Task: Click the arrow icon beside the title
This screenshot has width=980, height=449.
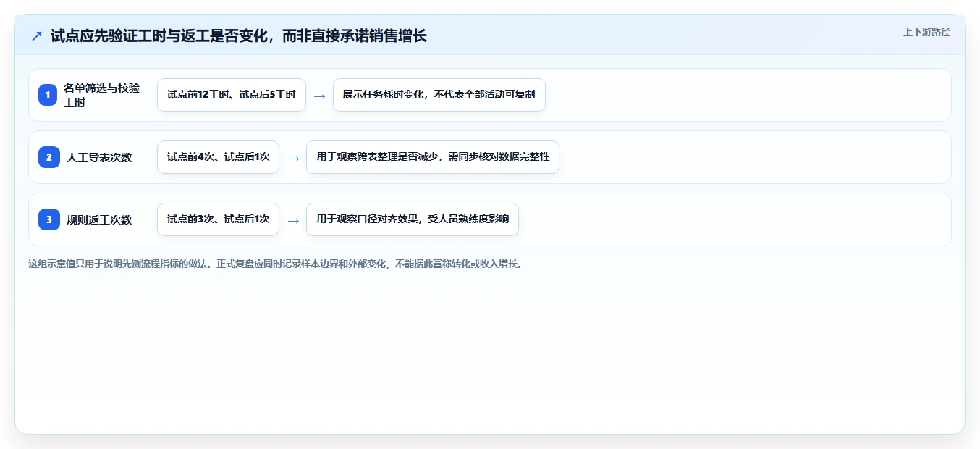Action: pyautogui.click(x=37, y=35)
